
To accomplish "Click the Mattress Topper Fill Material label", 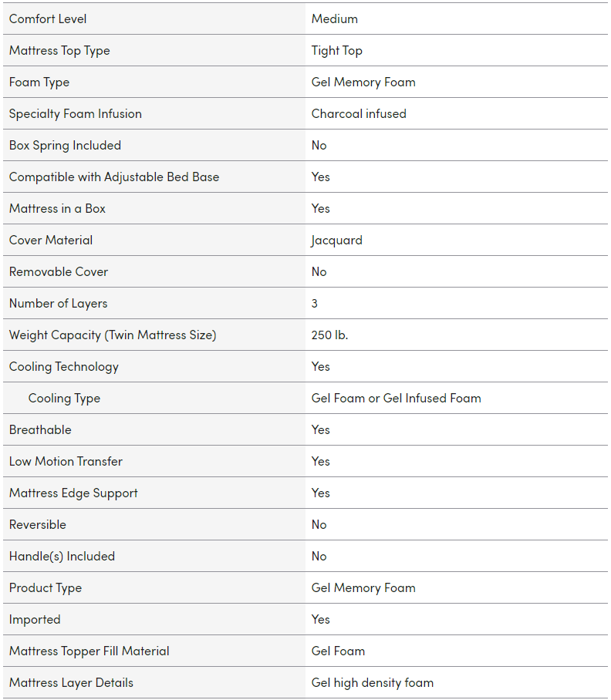I will [89, 651].
